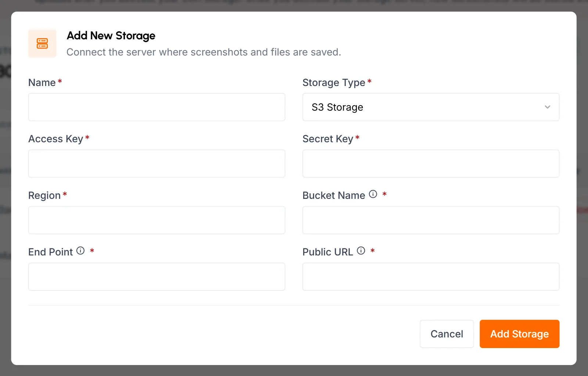Click the info icon beside Public URL
Viewport: 588px width, 376px height.
(361, 251)
